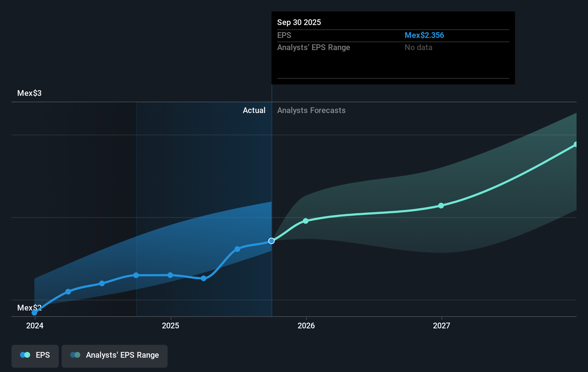The height and width of the screenshot is (372, 588).
Task: Expand the Sep 30 2025 tooltip details
Action: (x=393, y=22)
